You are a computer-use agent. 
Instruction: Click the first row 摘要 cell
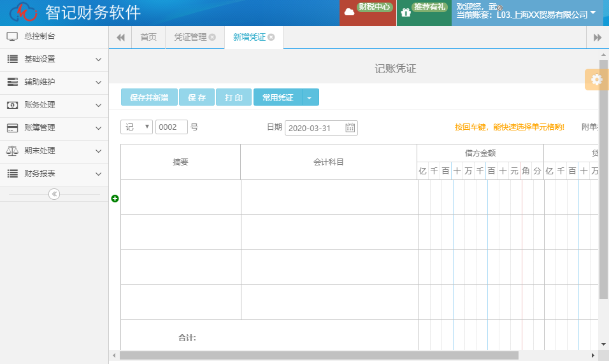(x=181, y=197)
